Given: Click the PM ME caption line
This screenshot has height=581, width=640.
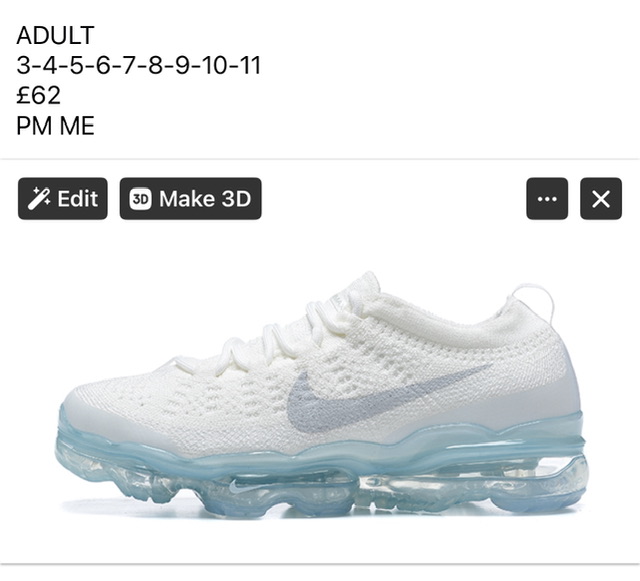Looking at the screenshot, I should click(56, 126).
